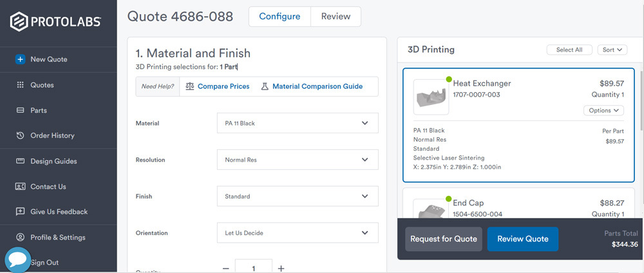Image resolution: width=644 pixels, height=273 pixels.
Task: Click the Order History clock icon
Action: (20, 135)
